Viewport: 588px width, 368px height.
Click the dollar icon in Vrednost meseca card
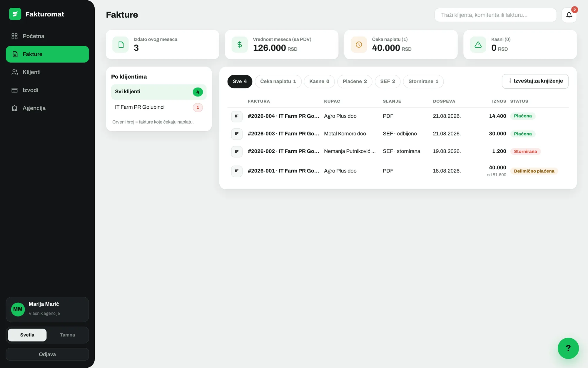(x=240, y=44)
